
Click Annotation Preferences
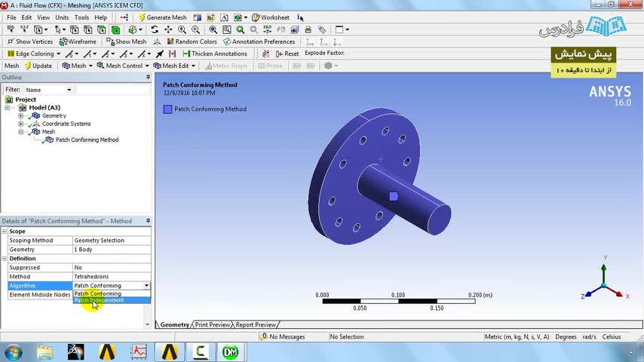259,41
